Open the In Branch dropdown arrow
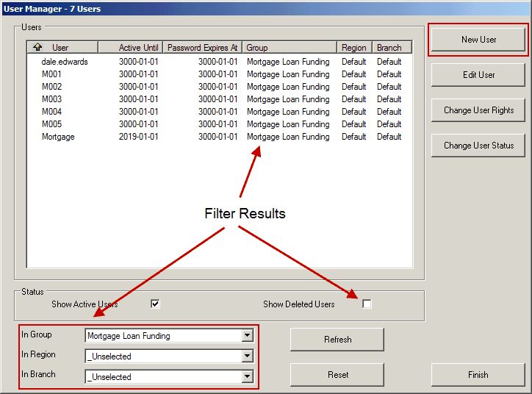The height and width of the screenshot is (394, 532). point(248,376)
